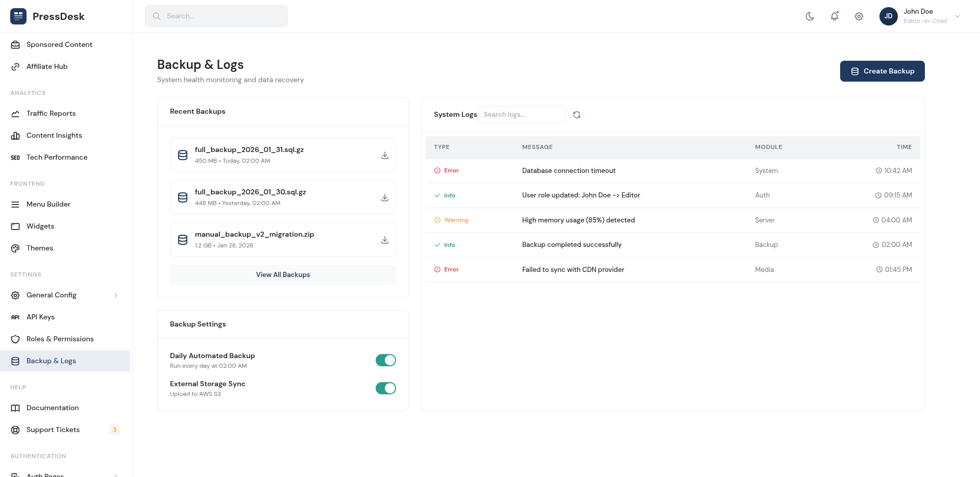Switch to dark mode with moon icon

point(810,16)
